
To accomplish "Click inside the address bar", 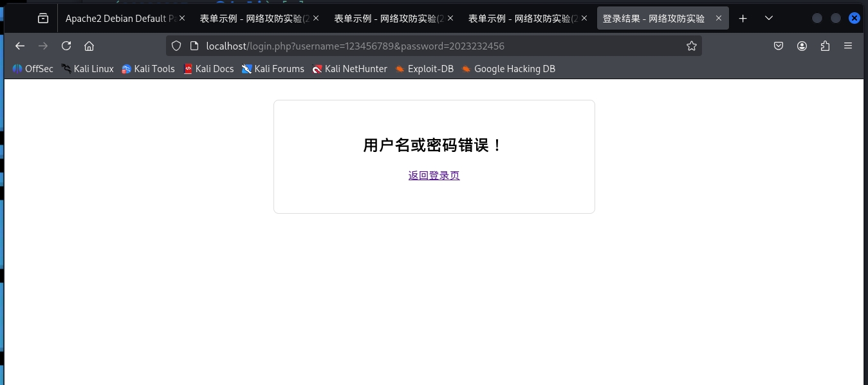I will click(x=386, y=46).
